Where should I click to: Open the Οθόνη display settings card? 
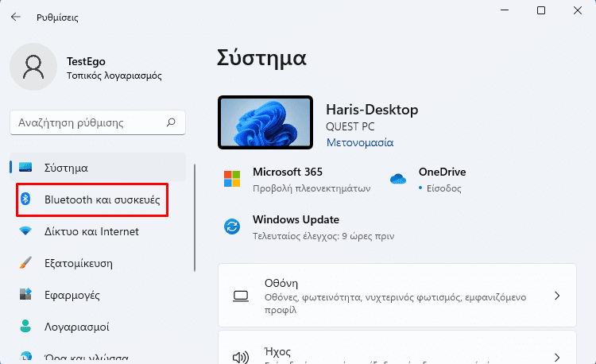(397, 295)
